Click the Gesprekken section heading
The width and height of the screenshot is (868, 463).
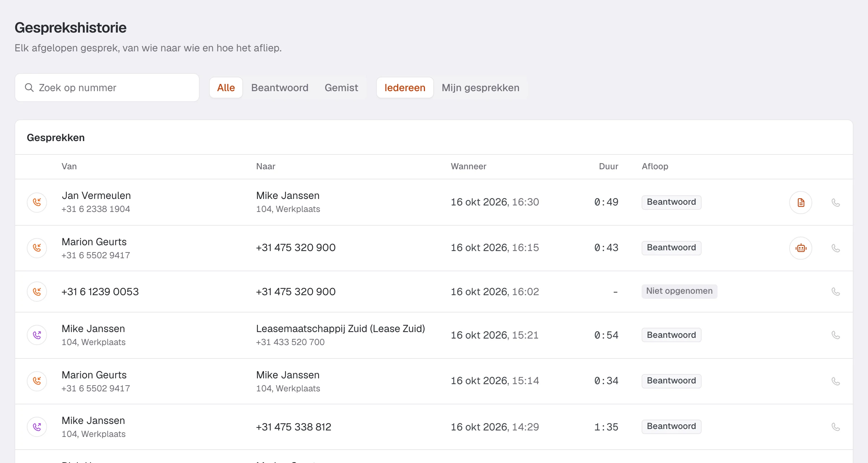coord(56,137)
